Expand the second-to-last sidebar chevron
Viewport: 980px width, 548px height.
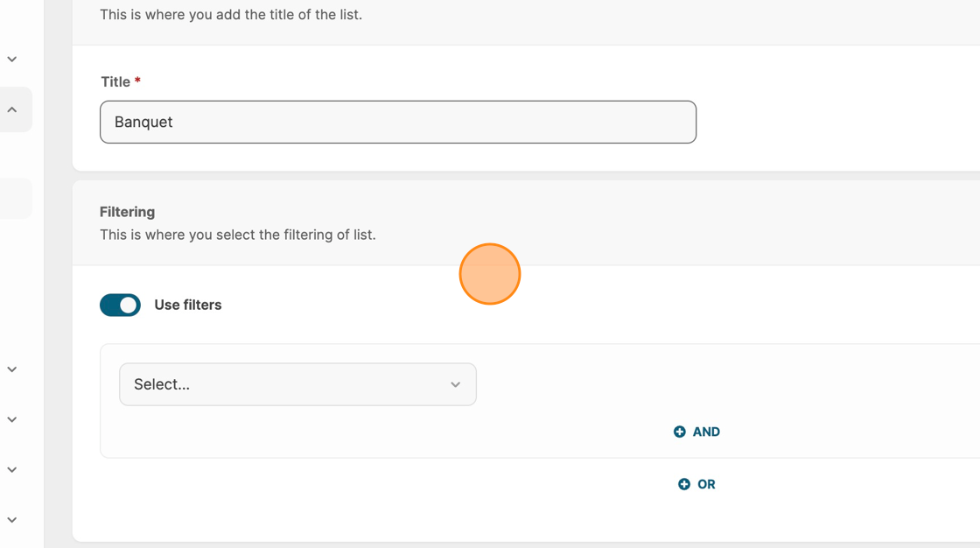(x=12, y=470)
